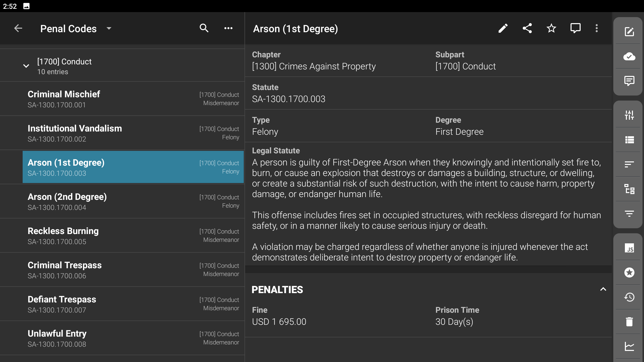Image resolution: width=644 pixels, height=362 pixels.
Task: Open the Penal Codes library dropdown arrow
Action: [109, 28]
